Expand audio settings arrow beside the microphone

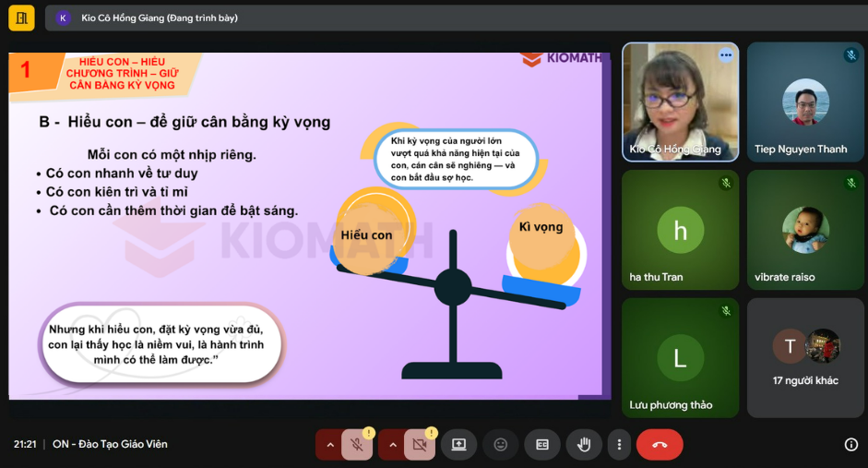click(329, 445)
